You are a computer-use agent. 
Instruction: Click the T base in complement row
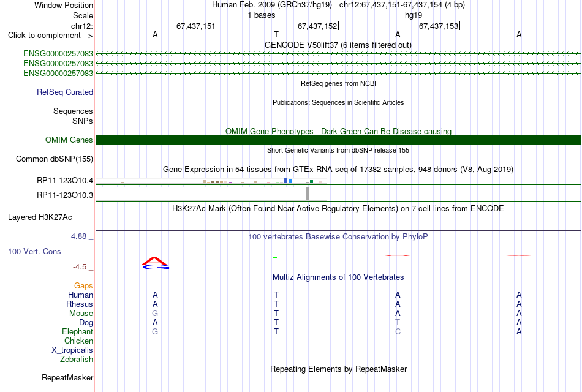(276, 34)
